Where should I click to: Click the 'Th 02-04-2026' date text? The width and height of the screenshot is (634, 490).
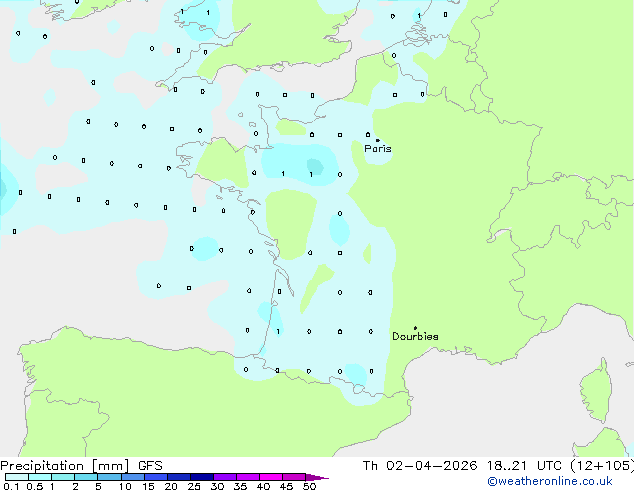(x=420, y=466)
